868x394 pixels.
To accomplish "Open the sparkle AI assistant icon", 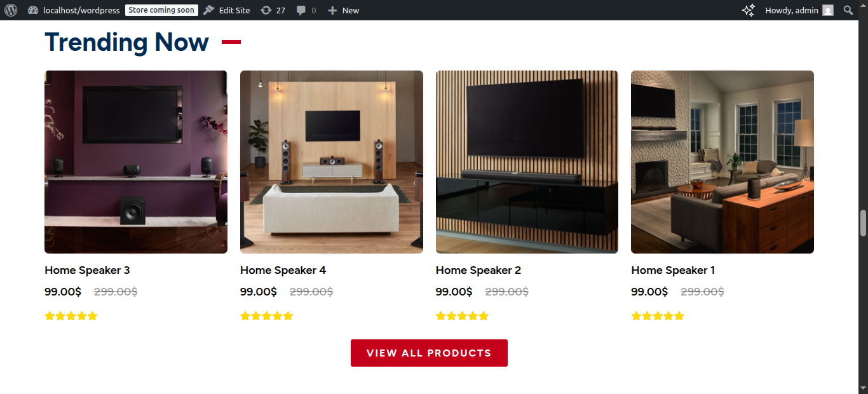I will (x=749, y=10).
